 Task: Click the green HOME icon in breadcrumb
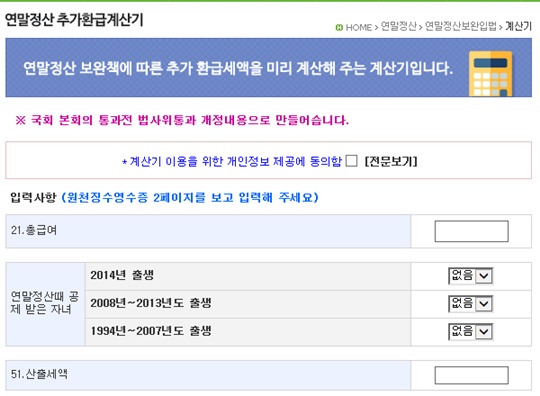tap(339, 27)
